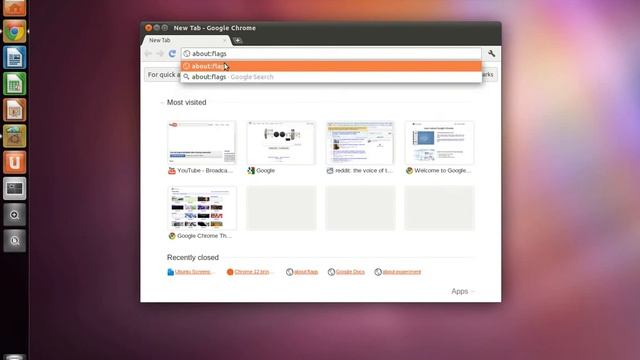Open a new tab with the plus button
The image size is (640, 360).
pos(238,40)
